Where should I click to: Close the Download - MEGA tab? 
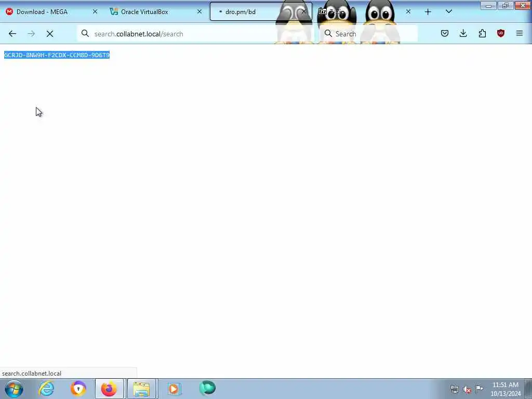[95, 12]
